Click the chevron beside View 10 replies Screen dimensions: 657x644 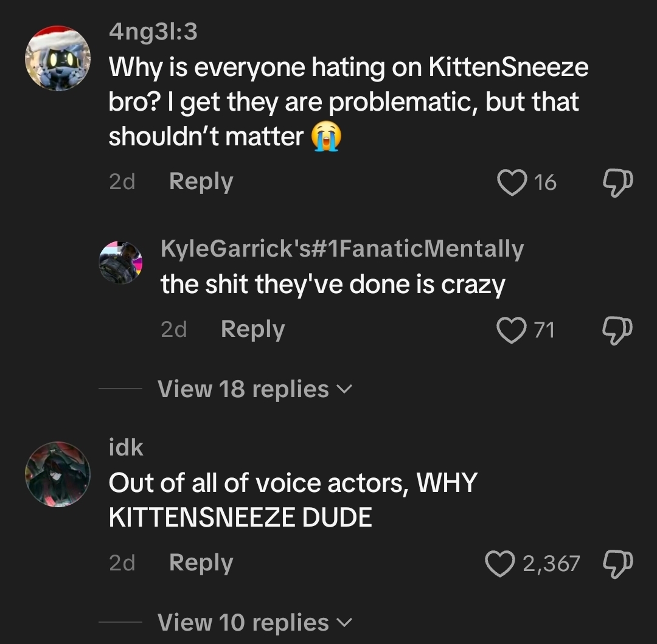point(344,623)
